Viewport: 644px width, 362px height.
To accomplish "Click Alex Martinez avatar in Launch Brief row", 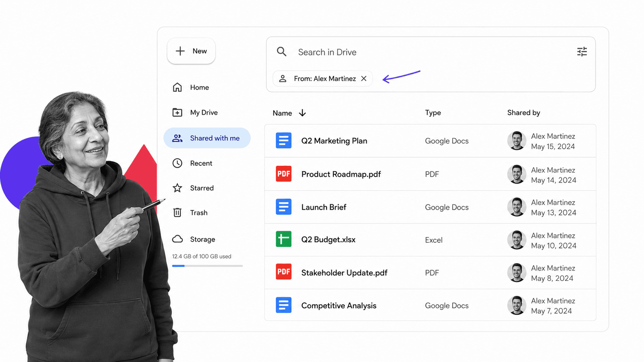I will pos(517,207).
